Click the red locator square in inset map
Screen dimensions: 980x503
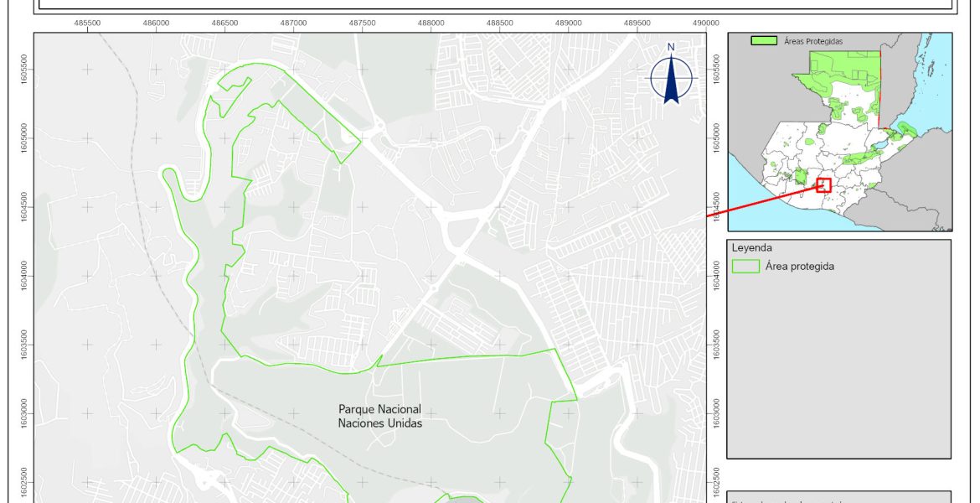(x=823, y=185)
